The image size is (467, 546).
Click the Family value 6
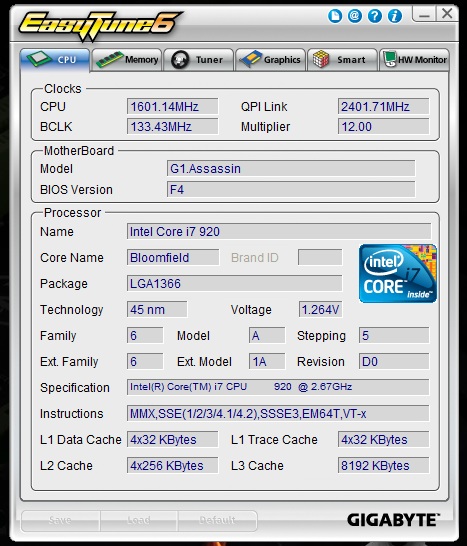click(x=145, y=336)
